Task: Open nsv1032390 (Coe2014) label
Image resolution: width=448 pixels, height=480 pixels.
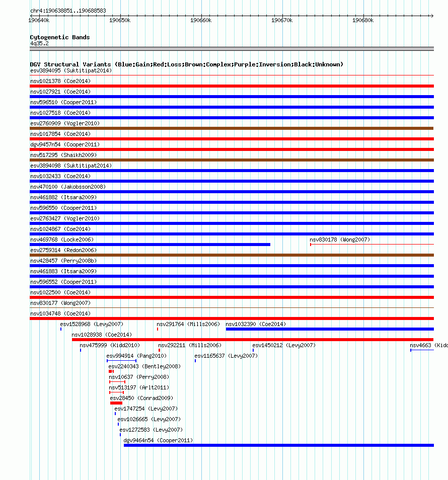Action: coord(256,324)
